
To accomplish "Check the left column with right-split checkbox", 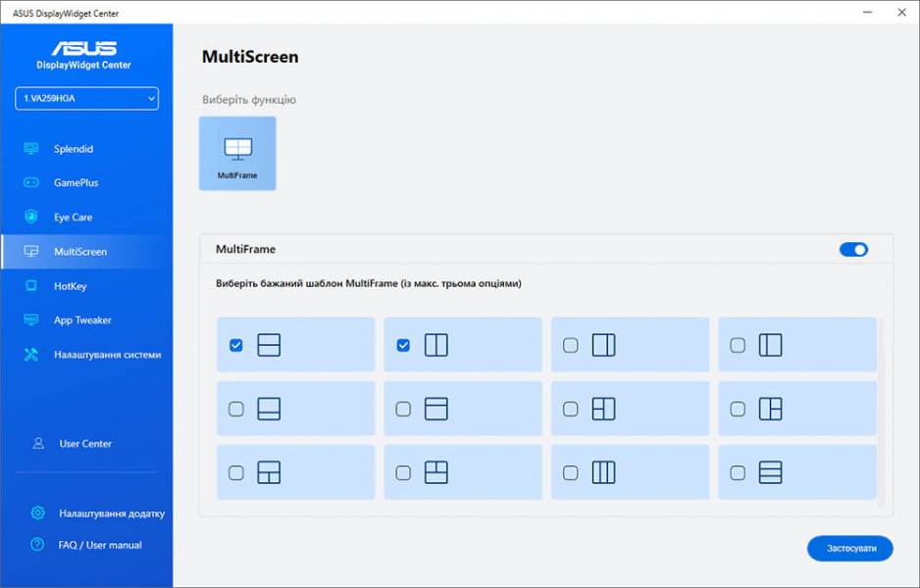I will pos(738,409).
